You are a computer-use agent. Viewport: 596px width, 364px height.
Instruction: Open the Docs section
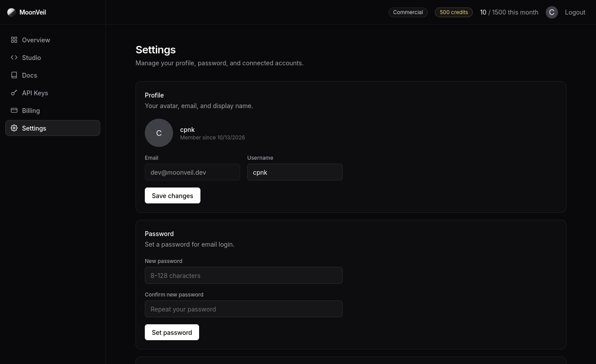point(53,75)
